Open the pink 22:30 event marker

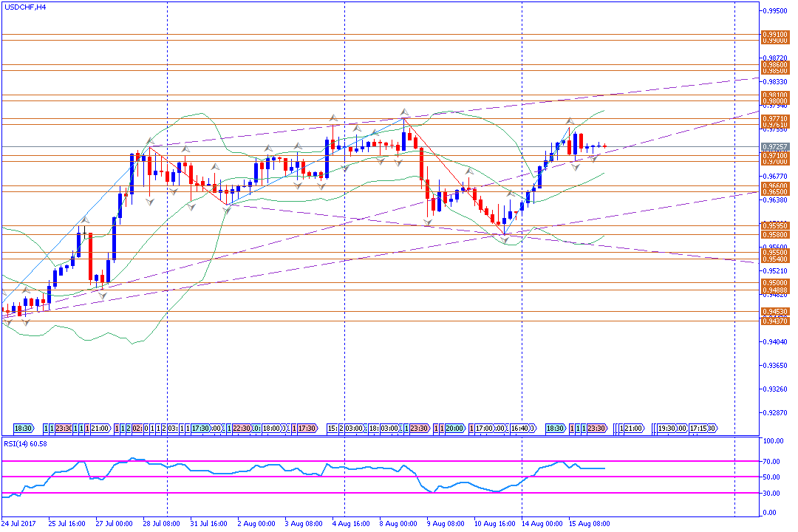coord(242,428)
